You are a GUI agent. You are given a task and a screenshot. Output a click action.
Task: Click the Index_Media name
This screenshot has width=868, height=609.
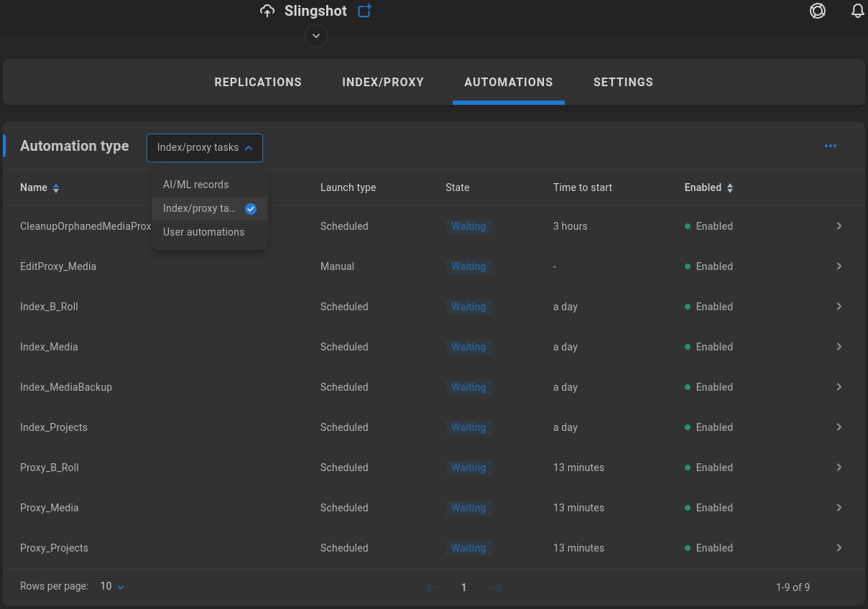[49, 347]
